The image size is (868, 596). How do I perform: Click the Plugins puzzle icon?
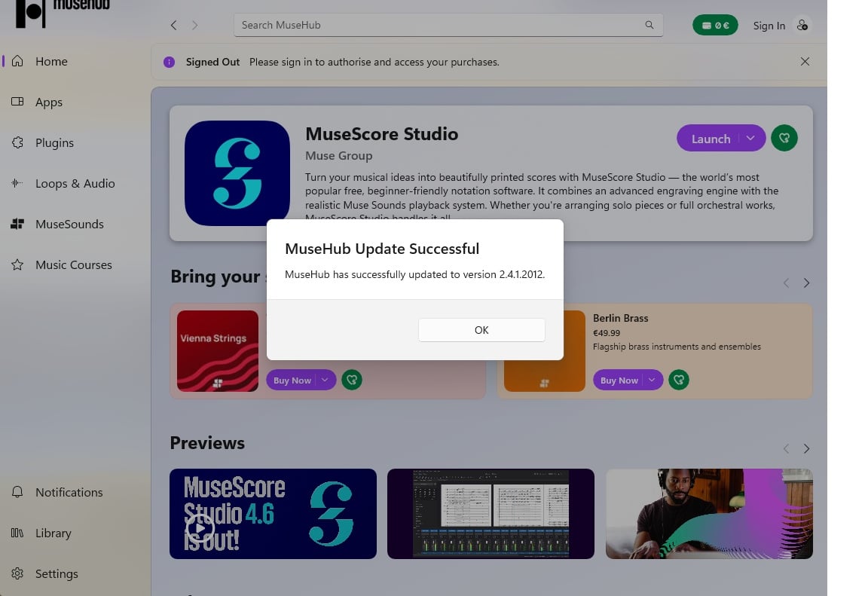coord(17,142)
